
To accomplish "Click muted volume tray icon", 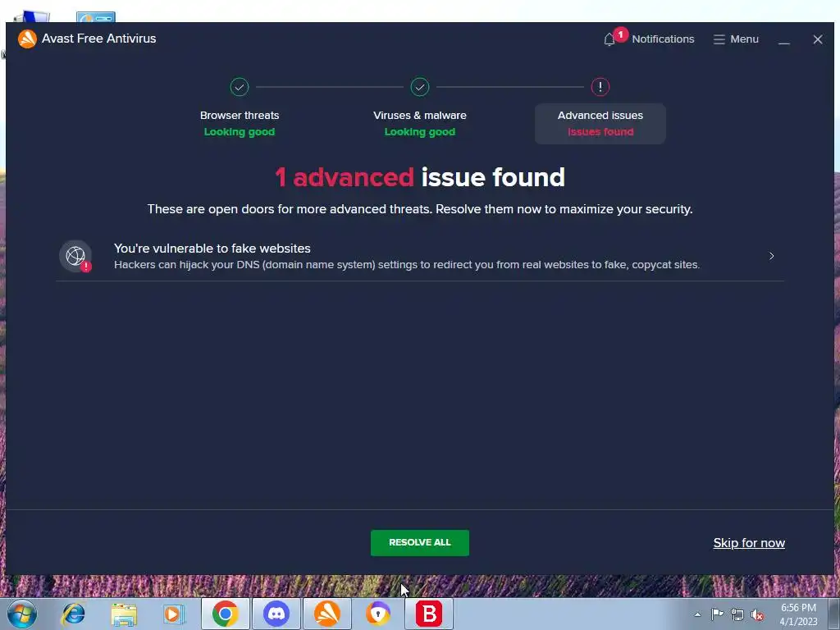I will [x=757, y=615].
